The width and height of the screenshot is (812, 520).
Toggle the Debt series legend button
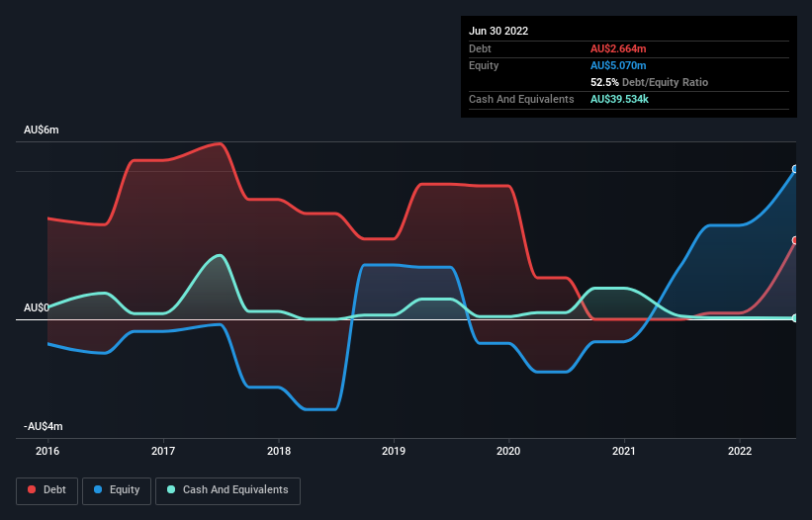tap(47, 490)
